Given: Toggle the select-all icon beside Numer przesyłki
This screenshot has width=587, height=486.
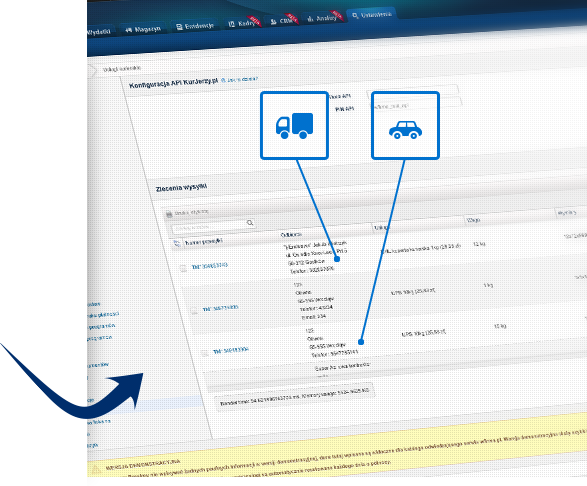Looking at the screenshot, I should click(177, 244).
